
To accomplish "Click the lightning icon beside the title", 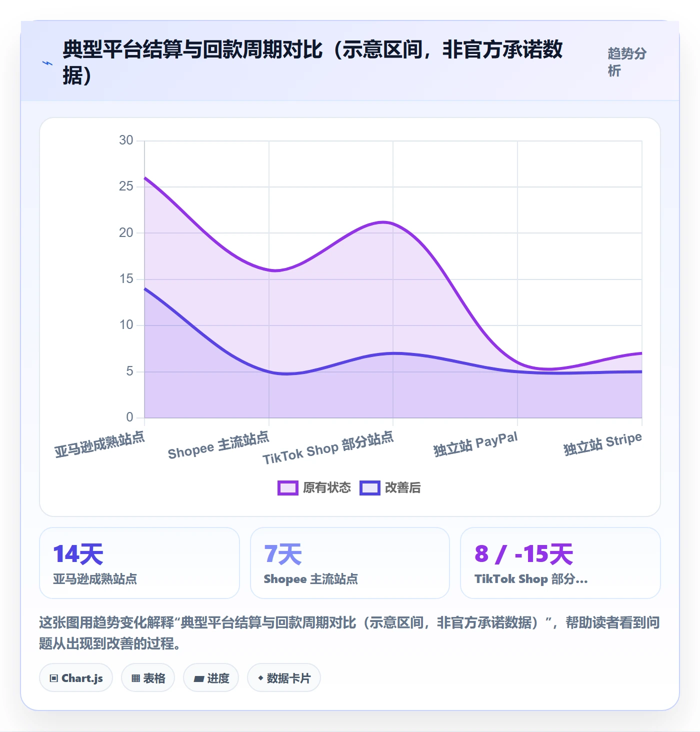I will (x=47, y=63).
